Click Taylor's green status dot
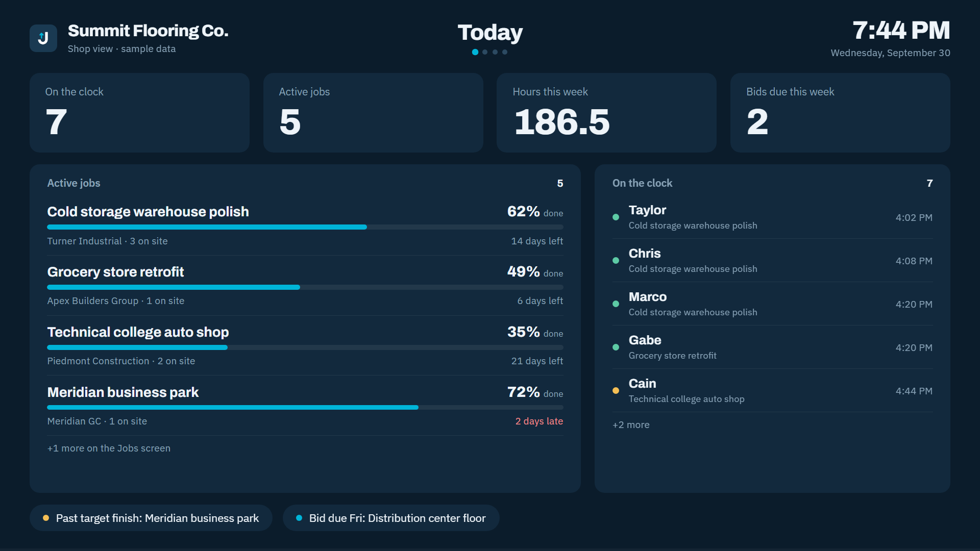This screenshot has width=980, height=551. point(616,217)
